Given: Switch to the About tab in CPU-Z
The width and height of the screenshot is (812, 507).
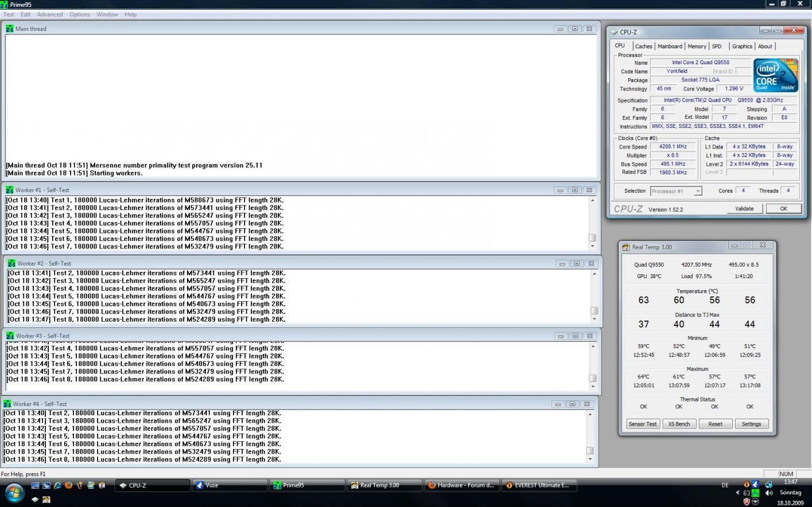Looking at the screenshot, I should click(x=765, y=46).
